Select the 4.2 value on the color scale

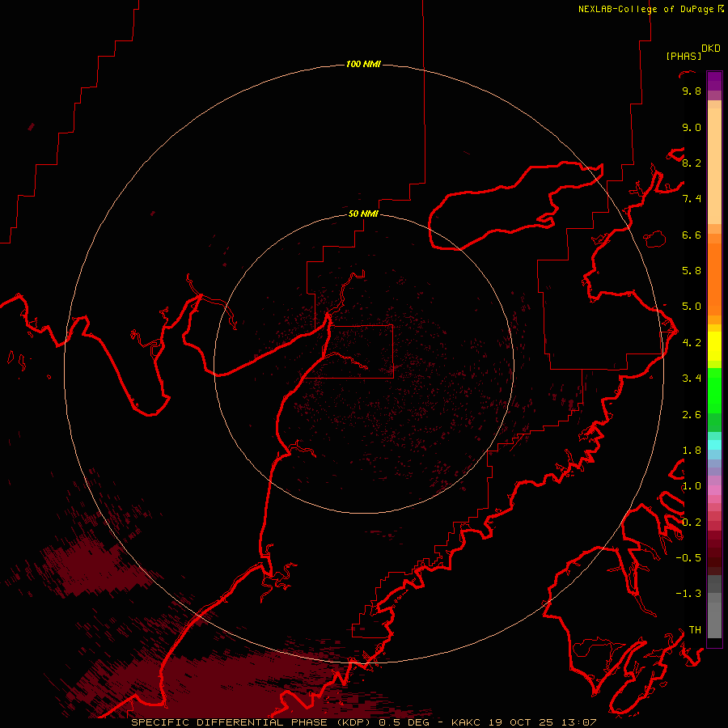click(692, 343)
